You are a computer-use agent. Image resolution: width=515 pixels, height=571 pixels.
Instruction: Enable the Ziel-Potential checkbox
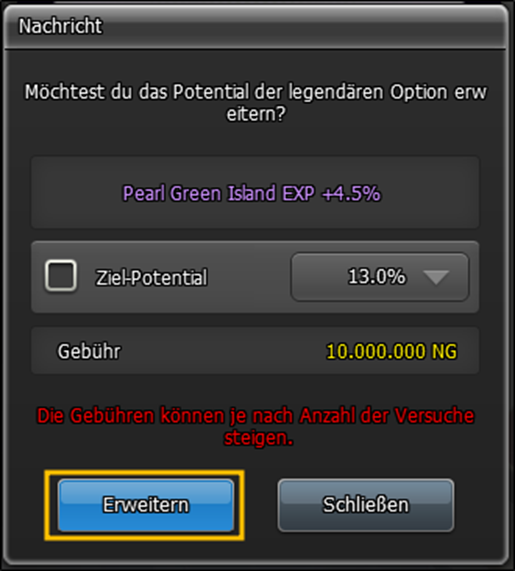(60, 276)
